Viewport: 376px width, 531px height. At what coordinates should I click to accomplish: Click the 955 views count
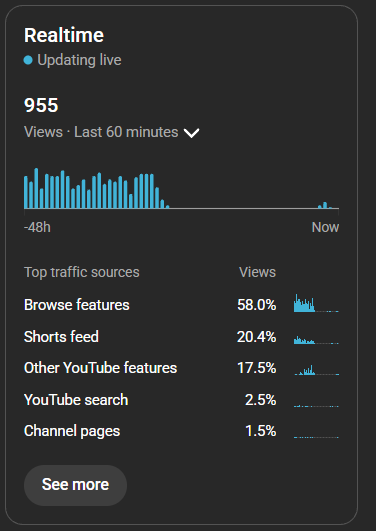41,105
